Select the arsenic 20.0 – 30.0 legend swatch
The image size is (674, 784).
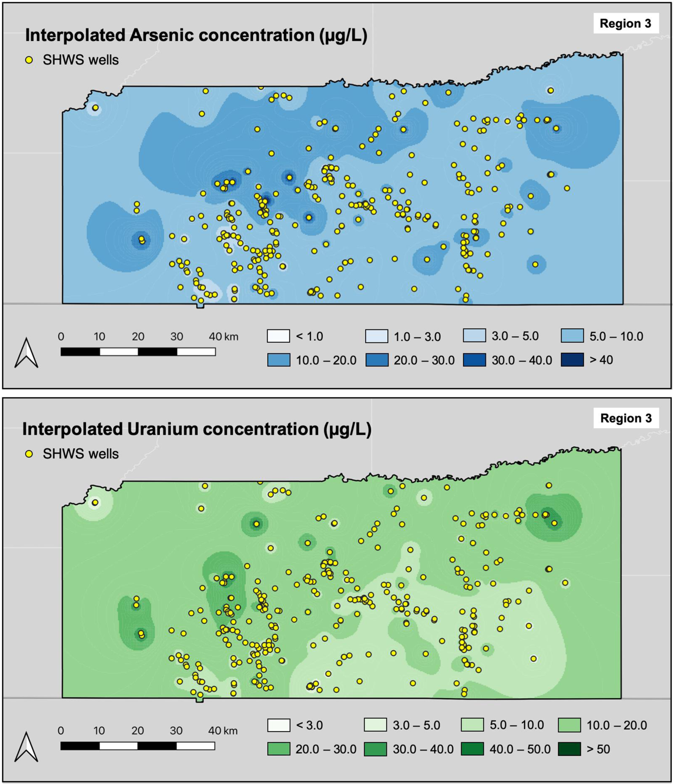(377, 360)
